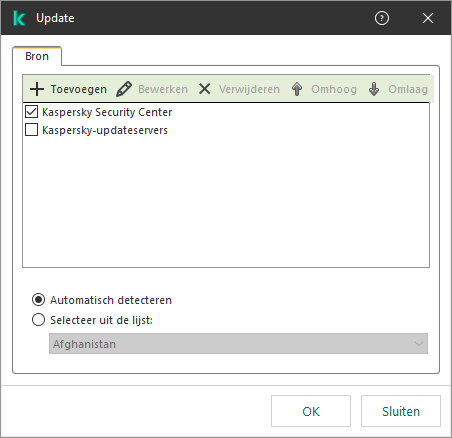The height and width of the screenshot is (438, 452).
Task: Click the up arrow Omhoog icon
Action: pos(297,89)
